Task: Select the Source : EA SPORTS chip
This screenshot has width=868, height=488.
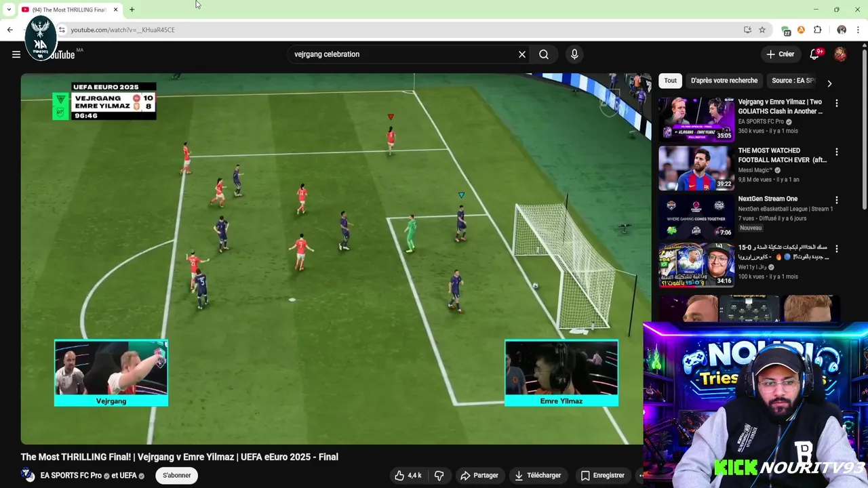Action: pos(793,81)
